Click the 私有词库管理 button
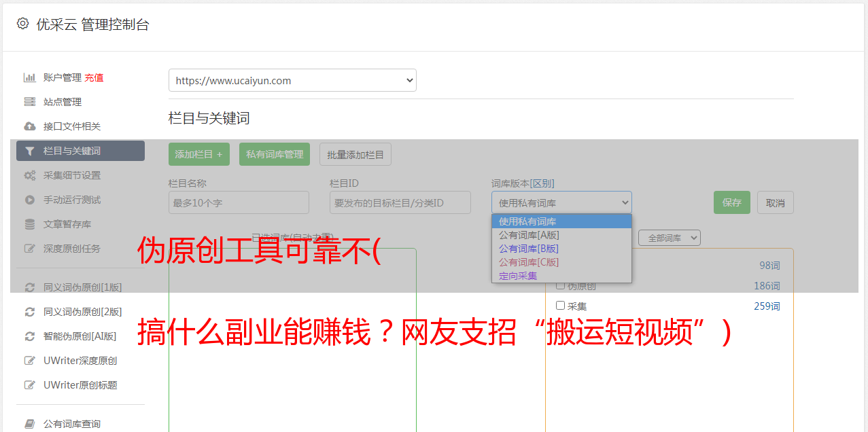Screen dimensions: 868x432 (x=275, y=154)
